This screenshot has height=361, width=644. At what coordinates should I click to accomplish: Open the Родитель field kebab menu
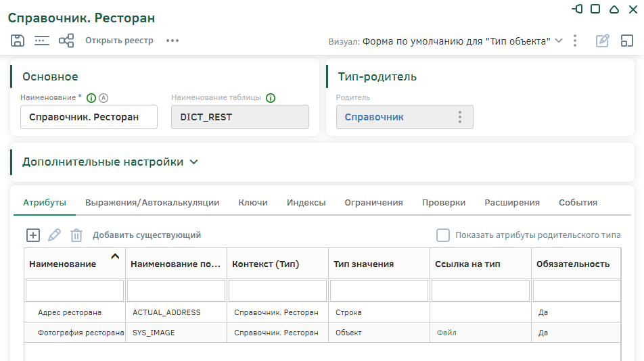pos(460,117)
